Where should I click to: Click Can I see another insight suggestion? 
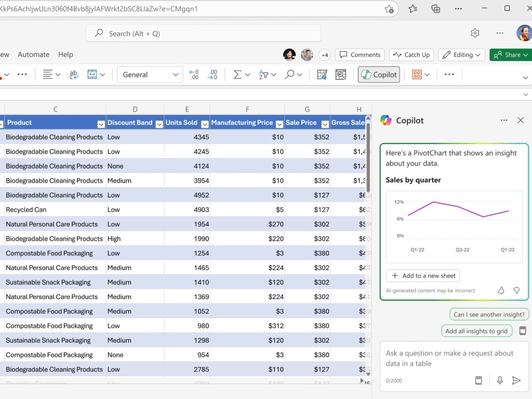489,314
